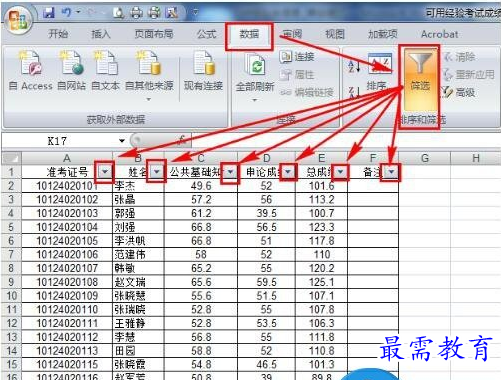
Task: Click cell containing 10124020101
Action: coord(67,186)
